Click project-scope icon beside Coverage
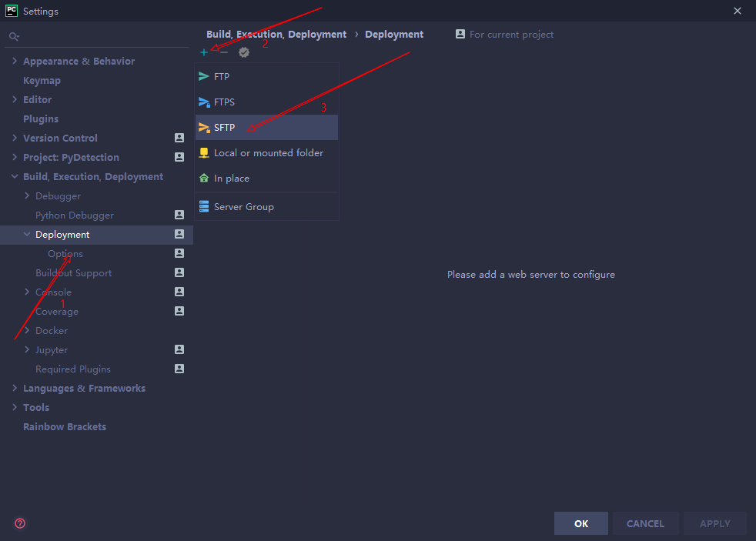This screenshot has width=756, height=541. pos(179,311)
